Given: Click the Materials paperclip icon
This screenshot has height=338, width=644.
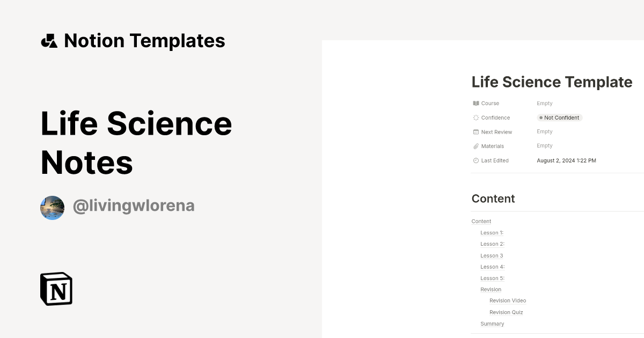Looking at the screenshot, I should point(475,146).
